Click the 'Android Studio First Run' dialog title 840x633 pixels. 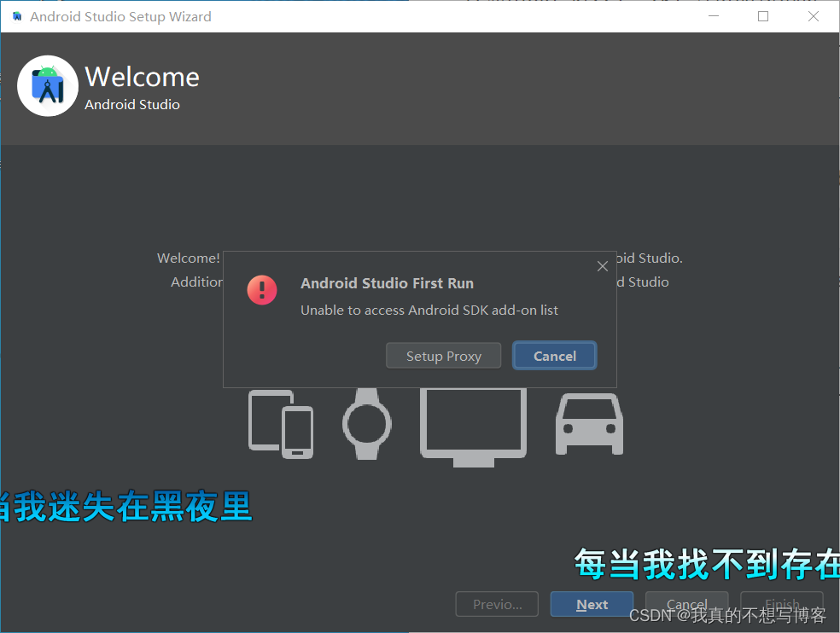[387, 283]
